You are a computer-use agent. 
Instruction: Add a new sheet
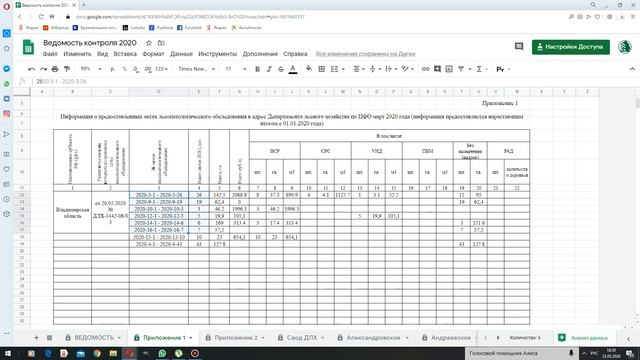coord(36,338)
